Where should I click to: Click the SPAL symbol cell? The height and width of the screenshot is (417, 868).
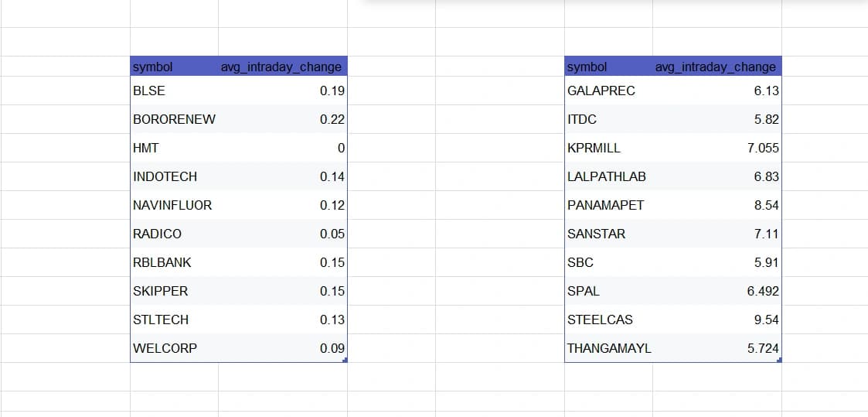[x=608, y=292]
